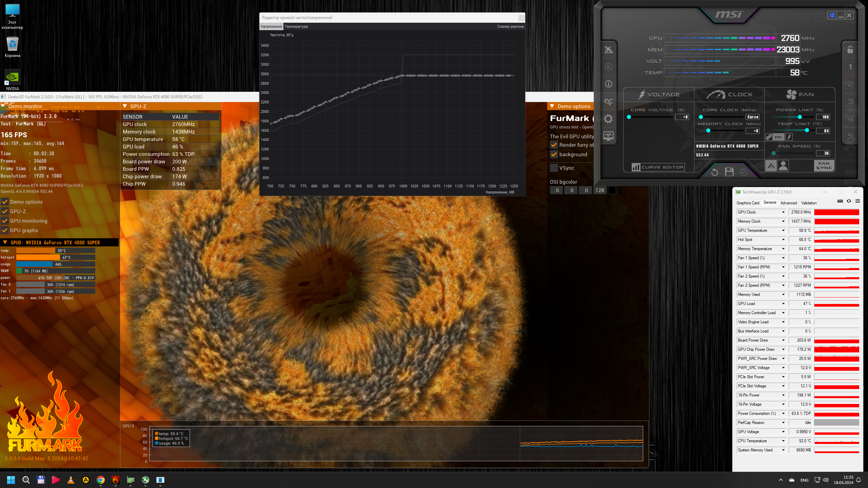
Task: Open the GPU Clock sensor dropdown in GPU-Z
Action: [783, 212]
